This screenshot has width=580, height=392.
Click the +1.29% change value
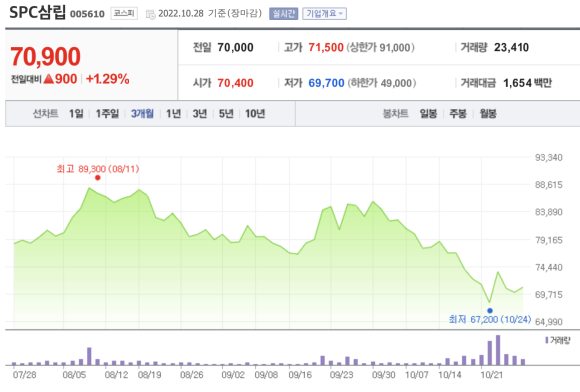108,79
